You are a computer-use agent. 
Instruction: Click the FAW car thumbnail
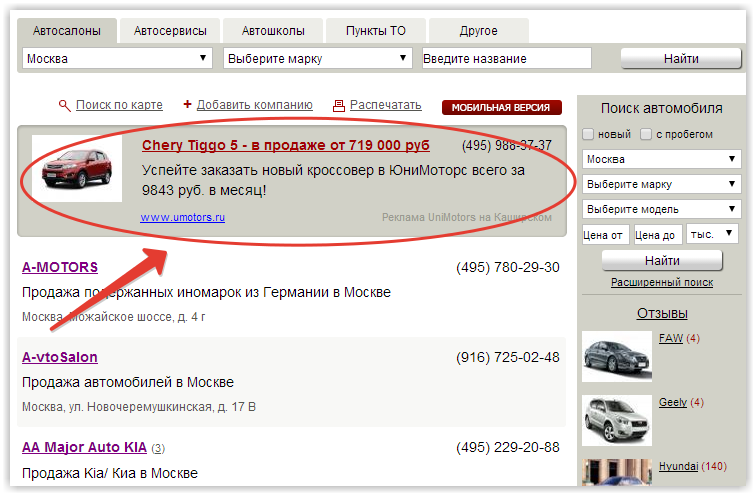click(x=617, y=356)
